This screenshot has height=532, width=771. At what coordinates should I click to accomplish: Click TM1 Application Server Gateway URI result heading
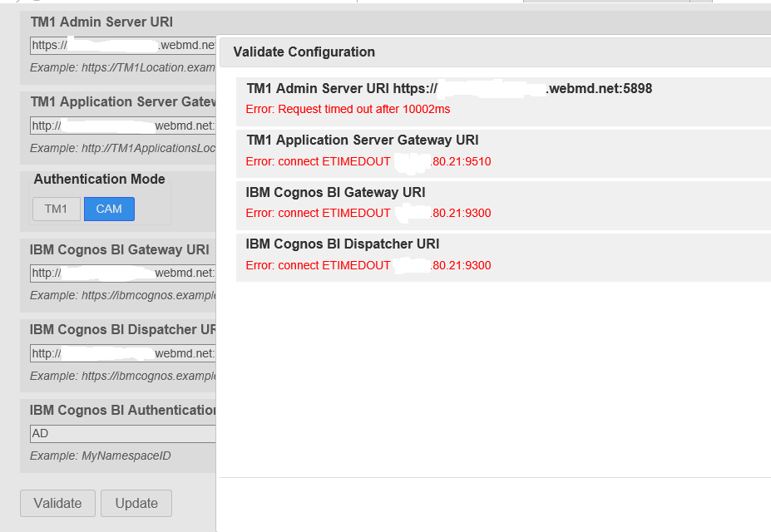pos(363,140)
